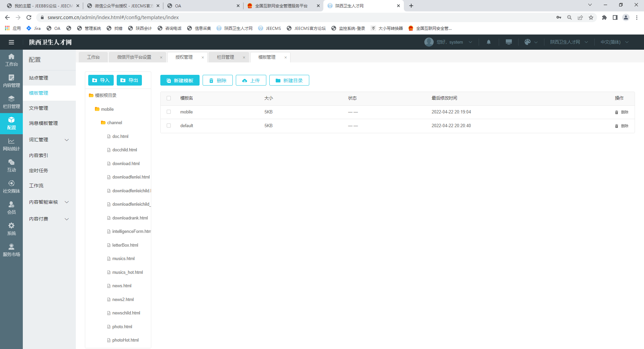Open JEECMS官方论坛 bookmark
This screenshot has height=349, width=644.
pyautogui.click(x=306, y=29)
